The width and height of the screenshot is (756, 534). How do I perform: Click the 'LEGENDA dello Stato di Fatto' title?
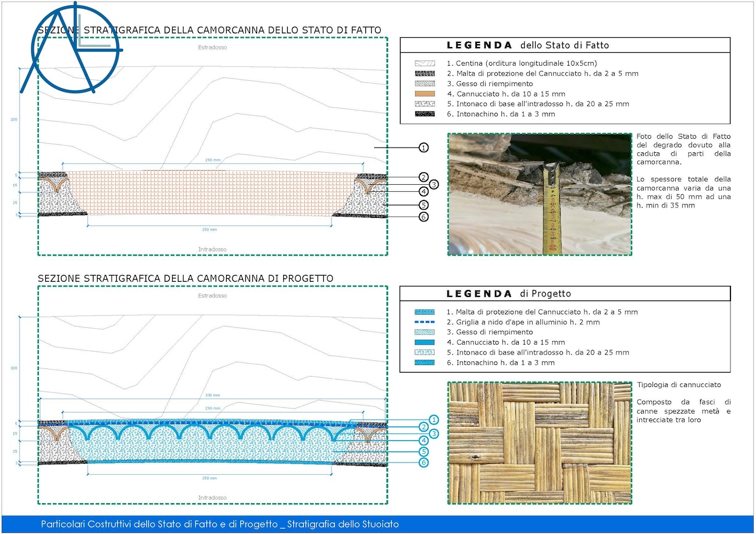pyautogui.click(x=527, y=45)
